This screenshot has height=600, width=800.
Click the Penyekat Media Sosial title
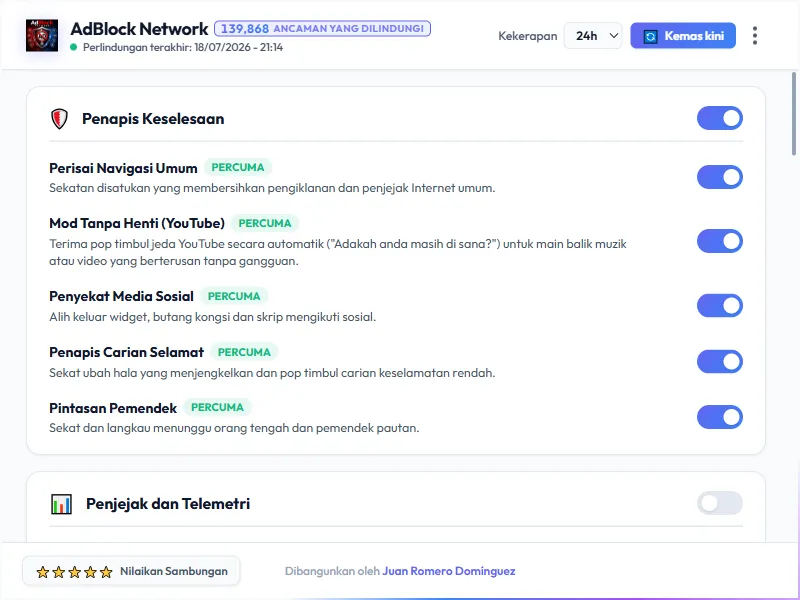[x=121, y=296]
